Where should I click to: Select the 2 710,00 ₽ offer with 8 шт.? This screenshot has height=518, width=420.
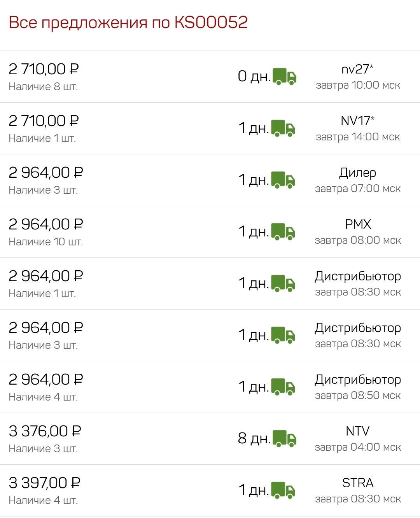210,77
